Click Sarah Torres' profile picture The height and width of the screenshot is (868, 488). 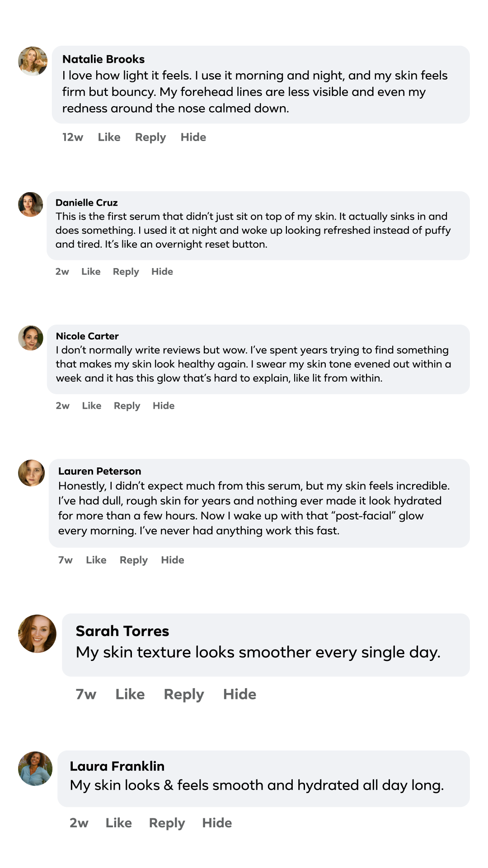pyautogui.click(x=37, y=633)
